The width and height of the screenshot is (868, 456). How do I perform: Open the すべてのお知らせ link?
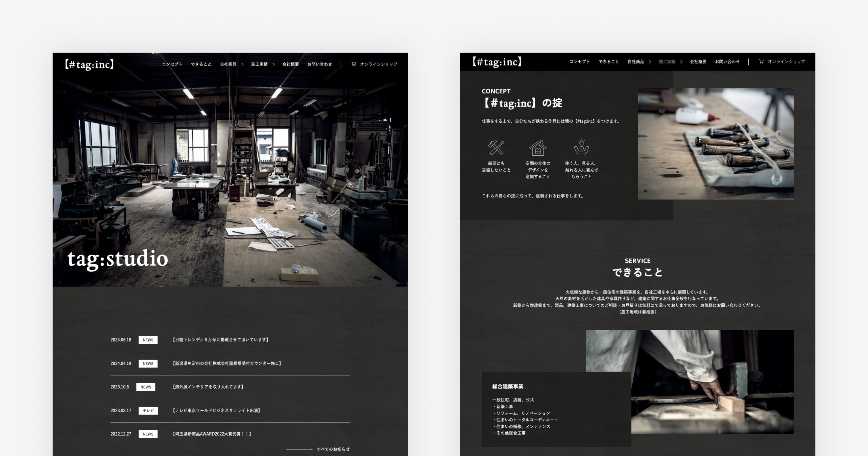pos(333,449)
